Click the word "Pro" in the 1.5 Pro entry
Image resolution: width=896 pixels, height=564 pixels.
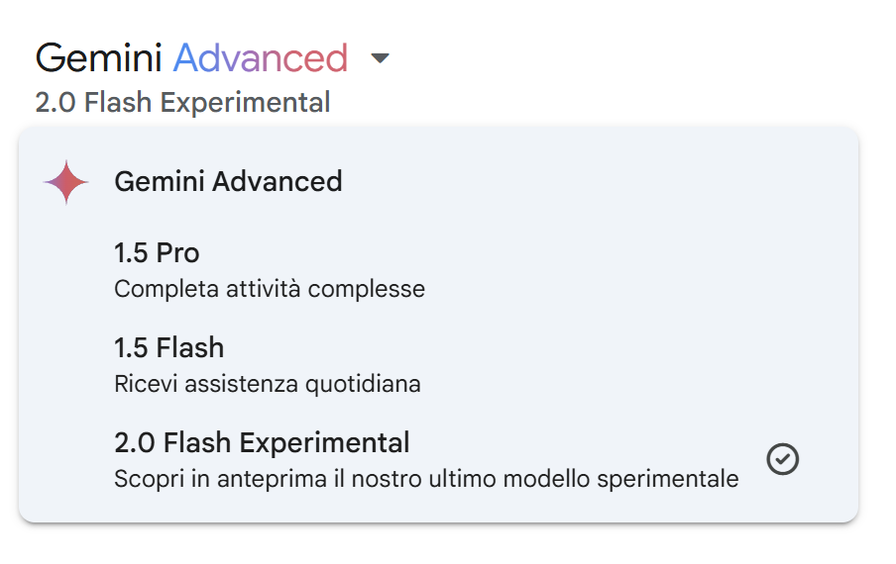point(178,254)
